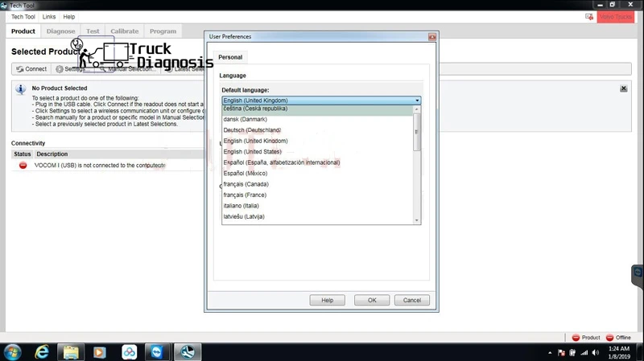Open TeamViewer from the taskbar
This screenshot has height=361, width=644.
[x=156, y=352]
